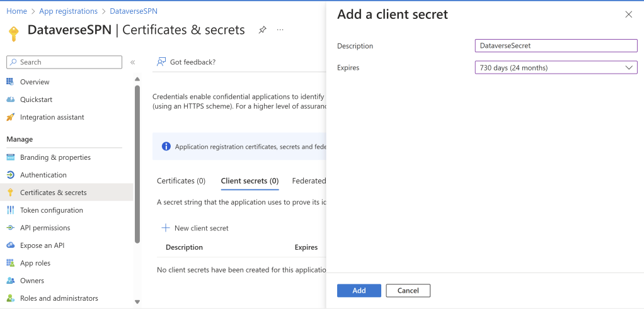Click the Add button

tap(359, 291)
